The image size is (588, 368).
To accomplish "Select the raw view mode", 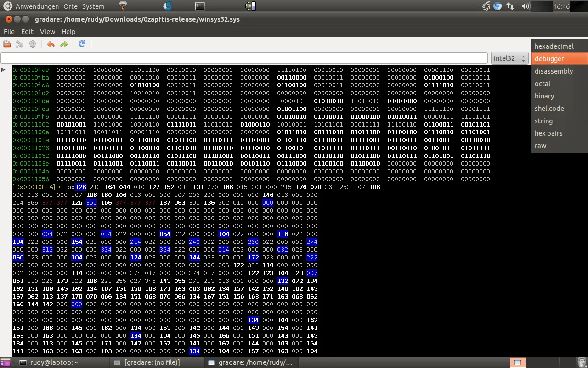I will 560,146.
